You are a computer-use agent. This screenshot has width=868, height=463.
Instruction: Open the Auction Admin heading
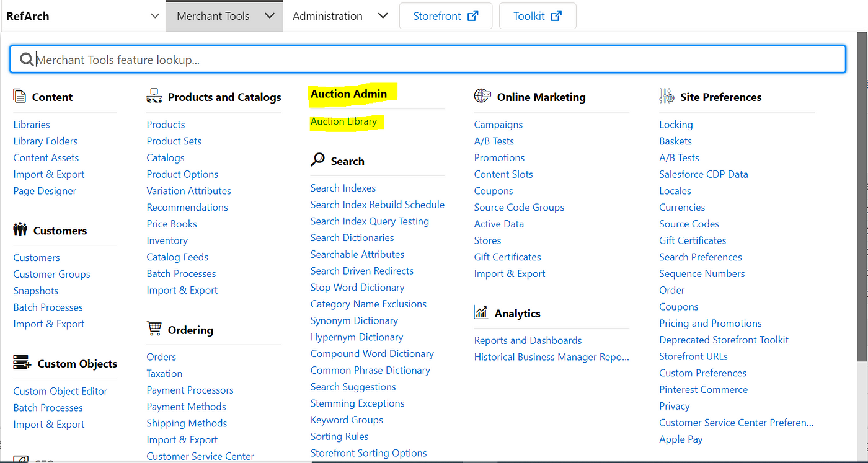click(348, 94)
